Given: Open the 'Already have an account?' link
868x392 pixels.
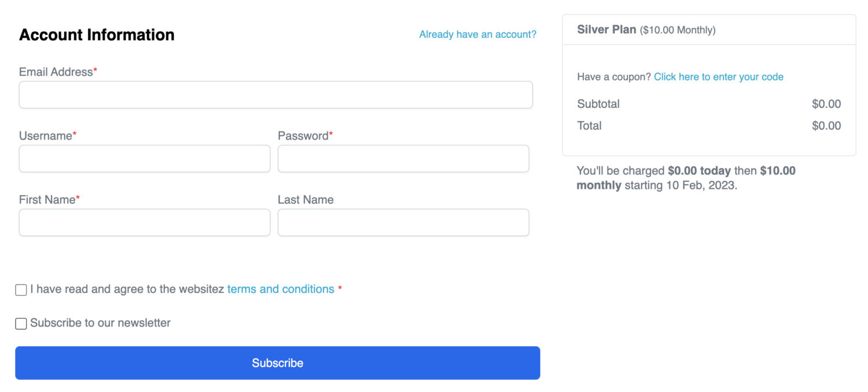Looking at the screenshot, I should tap(477, 35).
